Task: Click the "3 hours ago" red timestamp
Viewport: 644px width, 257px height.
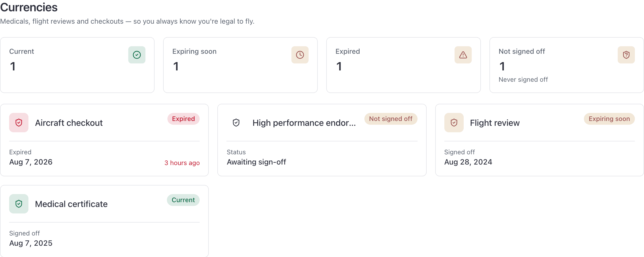Action: coord(182,163)
